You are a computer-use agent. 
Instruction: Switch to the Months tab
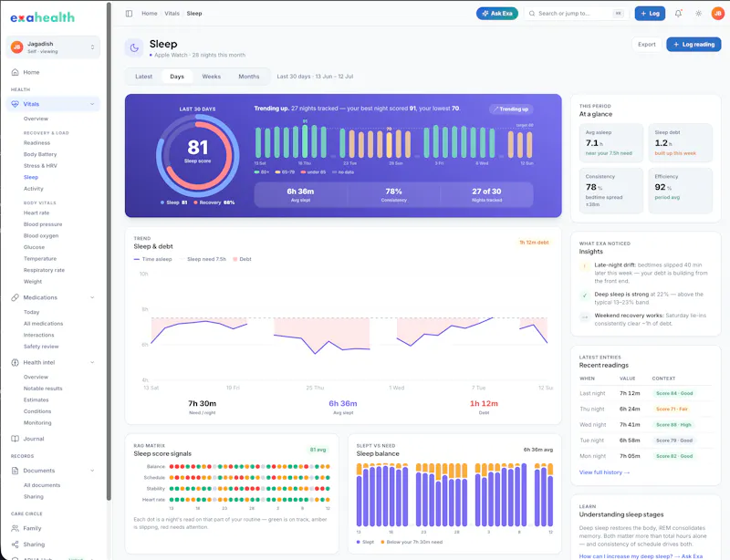249,77
